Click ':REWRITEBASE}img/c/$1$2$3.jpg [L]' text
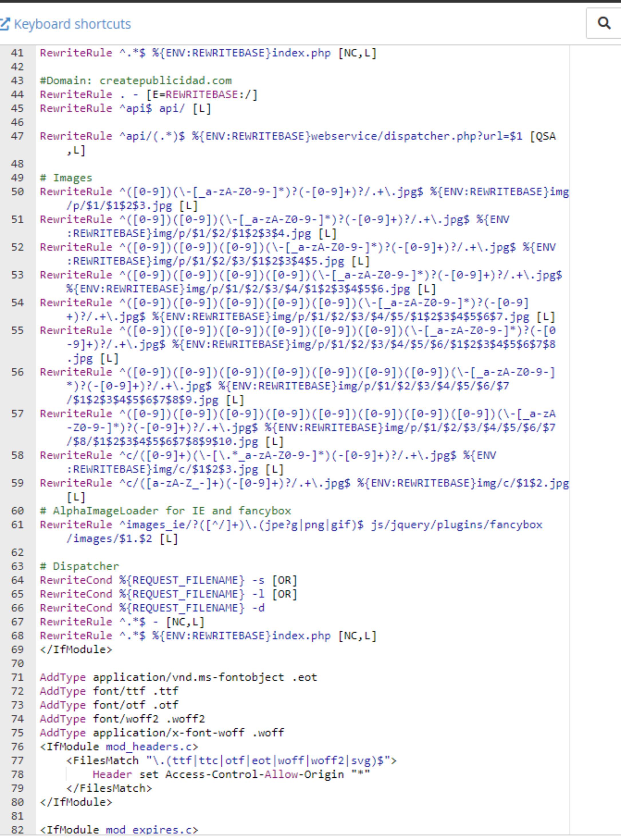Screen dimensions: 621x840 coord(175,470)
